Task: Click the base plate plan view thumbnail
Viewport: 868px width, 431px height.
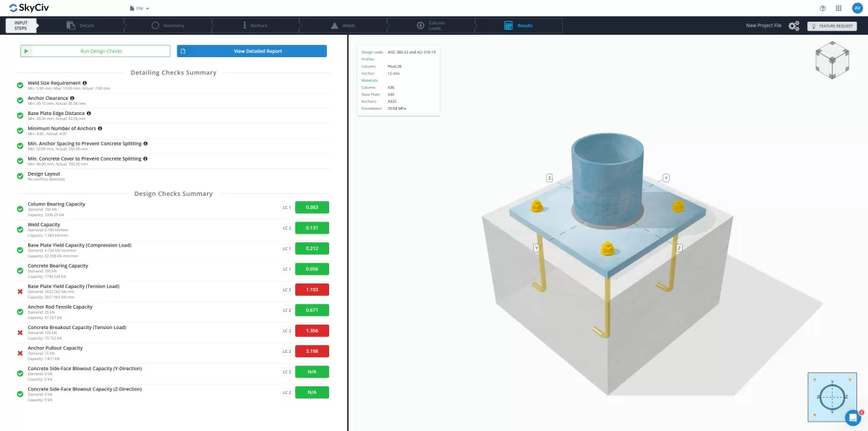Action: pyautogui.click(x=831, y=396)
